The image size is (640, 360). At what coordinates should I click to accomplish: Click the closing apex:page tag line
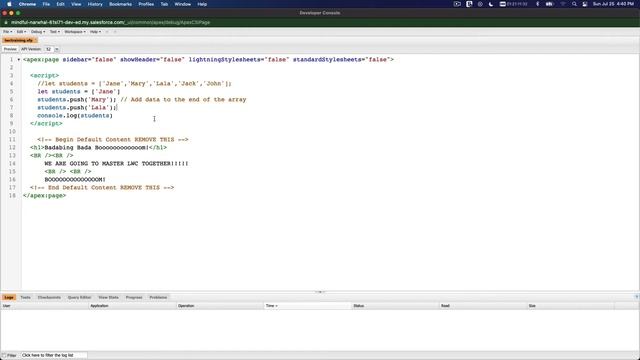click(x=44, y=196)
